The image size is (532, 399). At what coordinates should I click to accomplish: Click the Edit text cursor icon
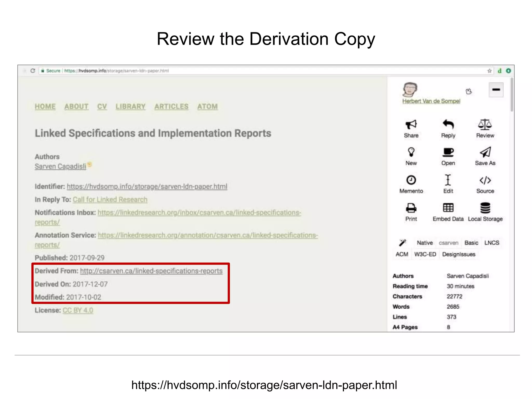(448, 180)
